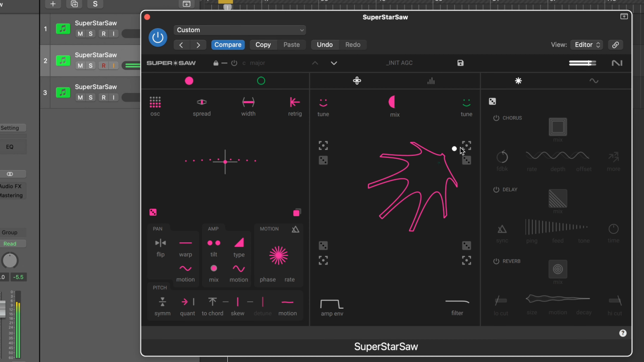Open the c major scale selector
This screenshot has width=644, height=362.
254,63
